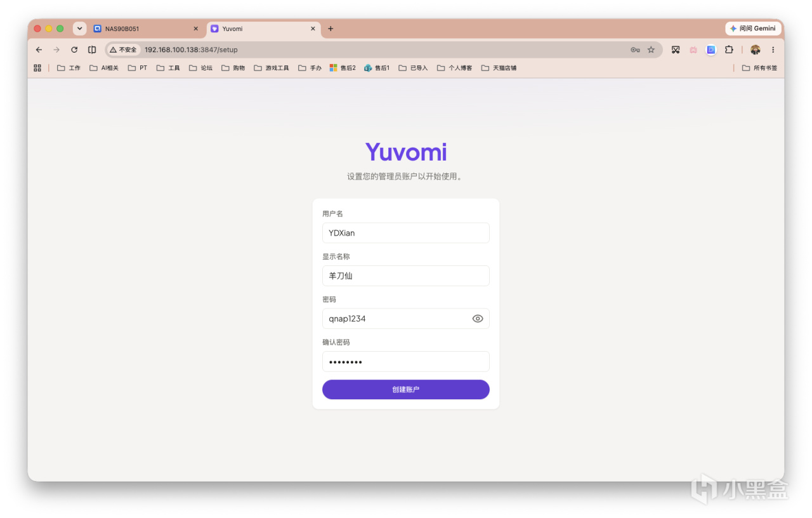Open the Chrome profile avatar
Image resolution: width=812 pixels, height=518 pixels.
755,50
